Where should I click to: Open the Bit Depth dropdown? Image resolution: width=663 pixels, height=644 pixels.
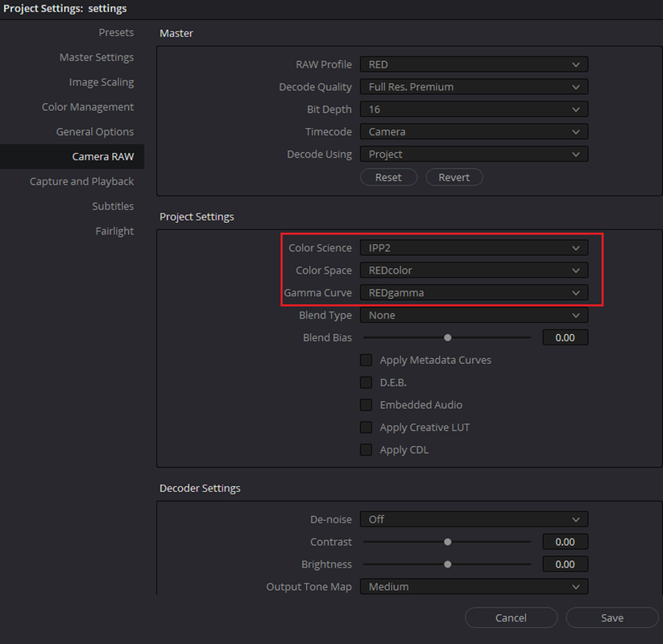tap(474, 109)
